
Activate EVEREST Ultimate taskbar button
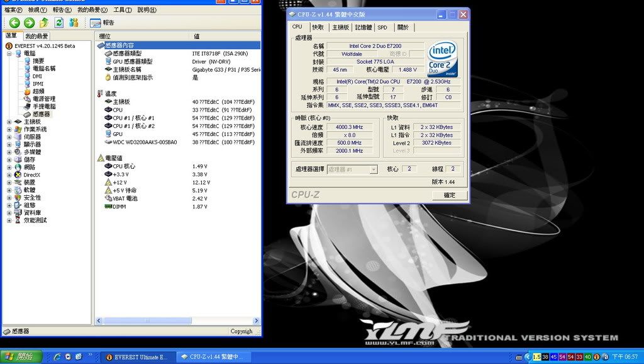coord(138,358)
